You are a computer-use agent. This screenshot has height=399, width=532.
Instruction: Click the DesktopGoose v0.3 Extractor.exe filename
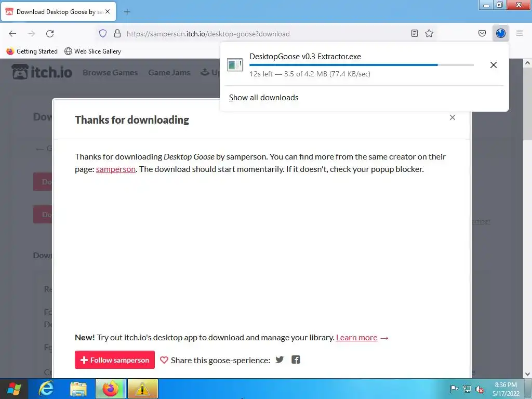point(305,57)
